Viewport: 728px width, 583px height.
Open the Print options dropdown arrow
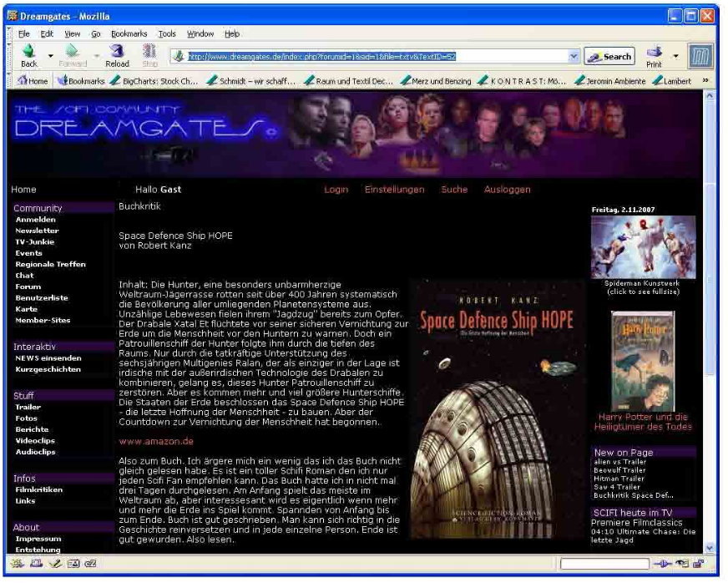[x=675, y=57]
